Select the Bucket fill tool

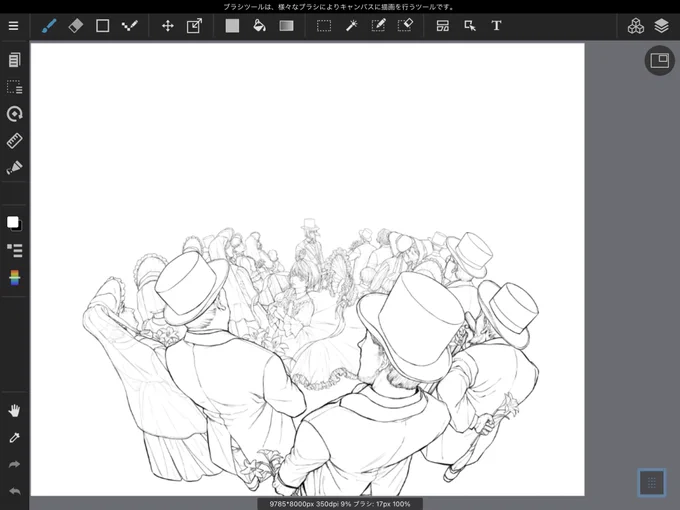point(259,26)
